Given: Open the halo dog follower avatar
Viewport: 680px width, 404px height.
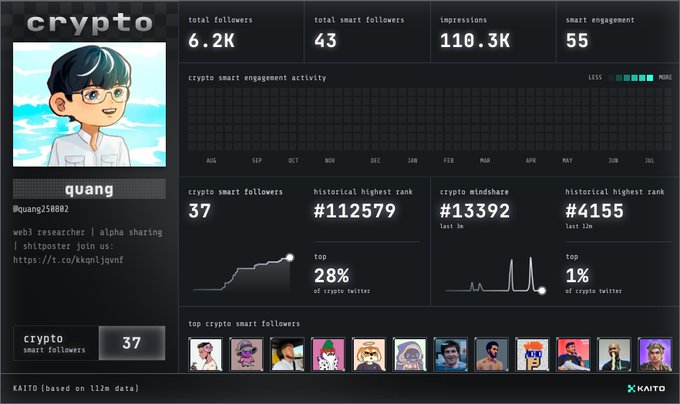Looking at the screenshot, I should pos(369,354).
